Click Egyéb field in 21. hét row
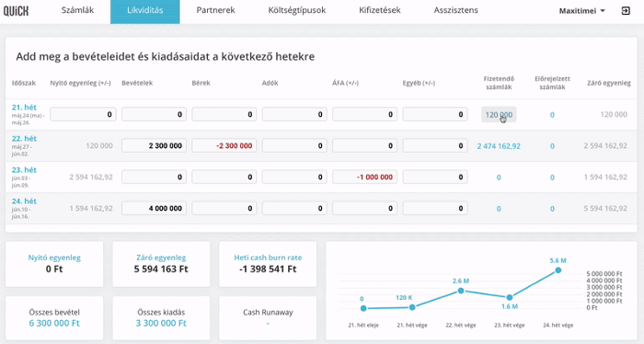The width and height of the screenshot is (644, 344). click(x=435, y=115)
